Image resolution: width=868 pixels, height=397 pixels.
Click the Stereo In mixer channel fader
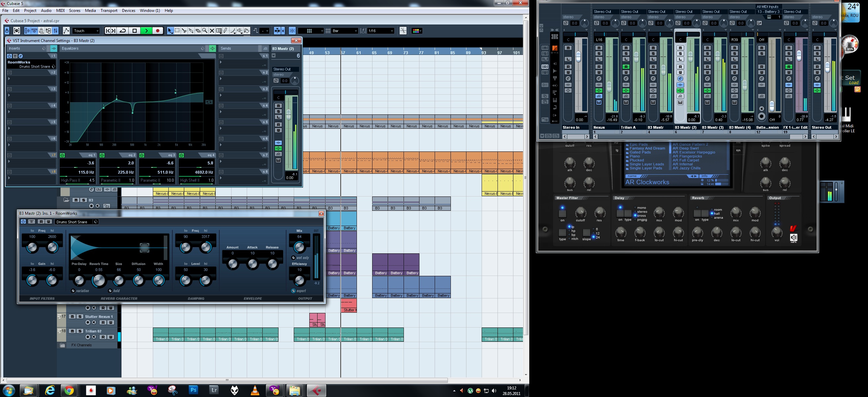[578, 56]
